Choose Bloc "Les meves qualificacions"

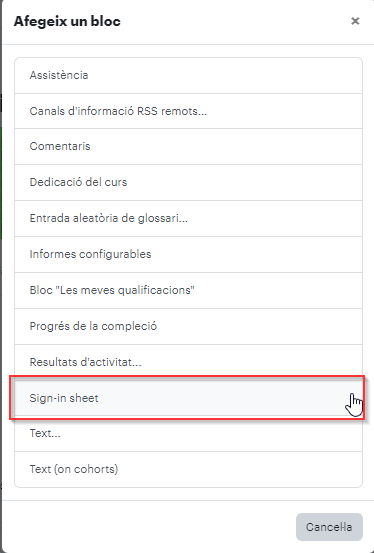[188, 290]
